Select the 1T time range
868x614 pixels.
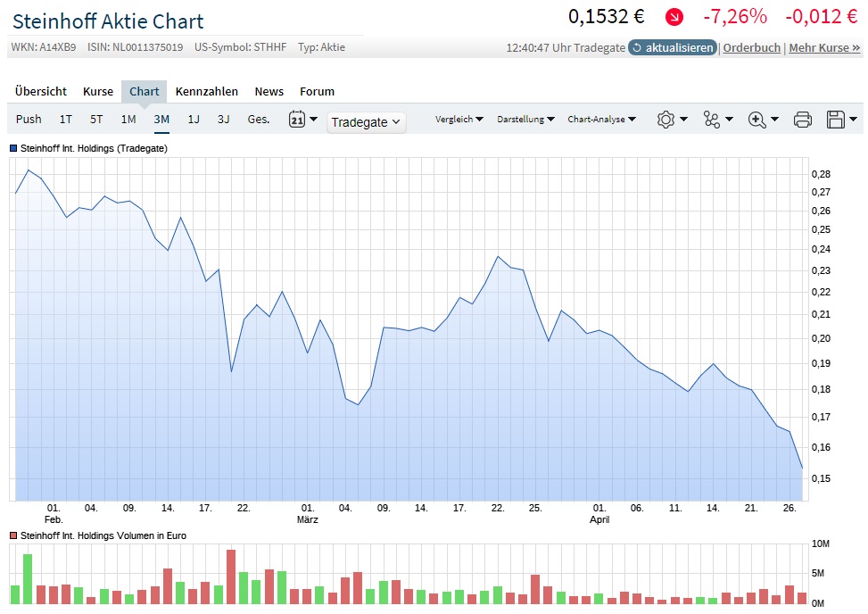pos(66,119)
